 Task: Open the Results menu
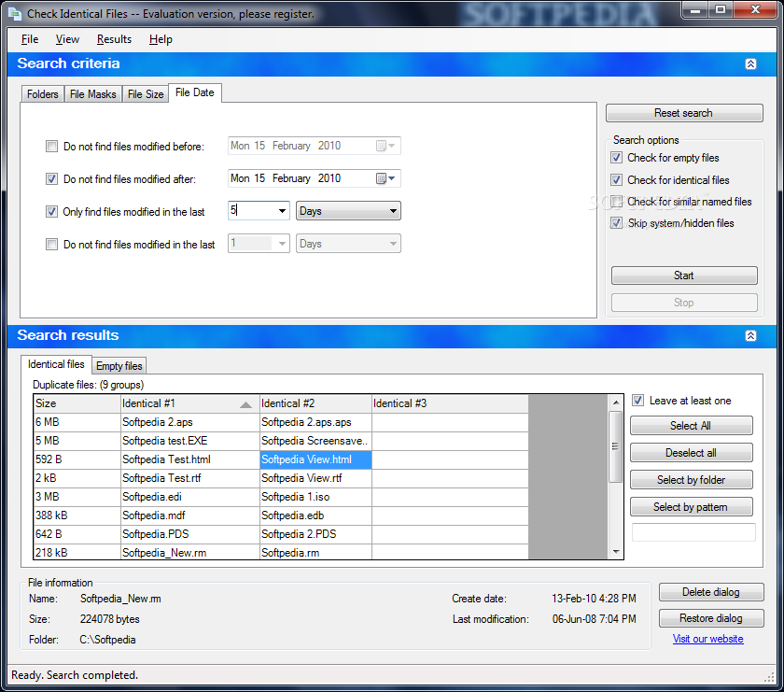[x=114, y=39]
